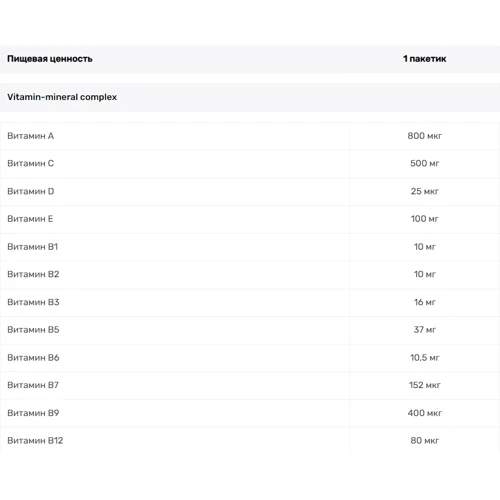Select the Витамин A label
This screenshot has width=500, height=500.
(x=30, y=136)
